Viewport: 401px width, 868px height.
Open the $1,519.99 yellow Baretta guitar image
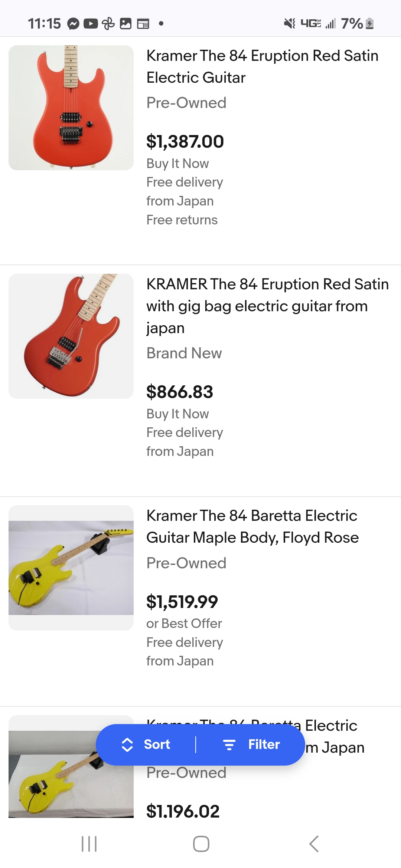(71, 568)
